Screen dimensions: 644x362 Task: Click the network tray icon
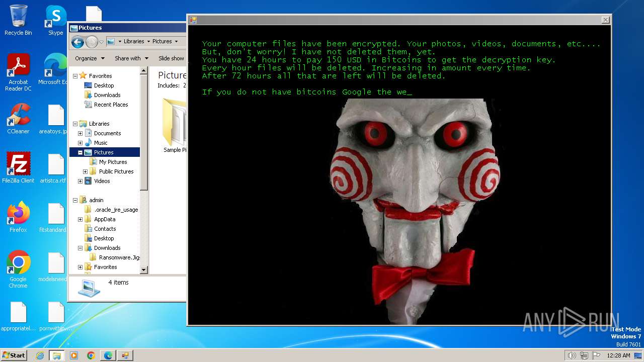pos(584,355)
